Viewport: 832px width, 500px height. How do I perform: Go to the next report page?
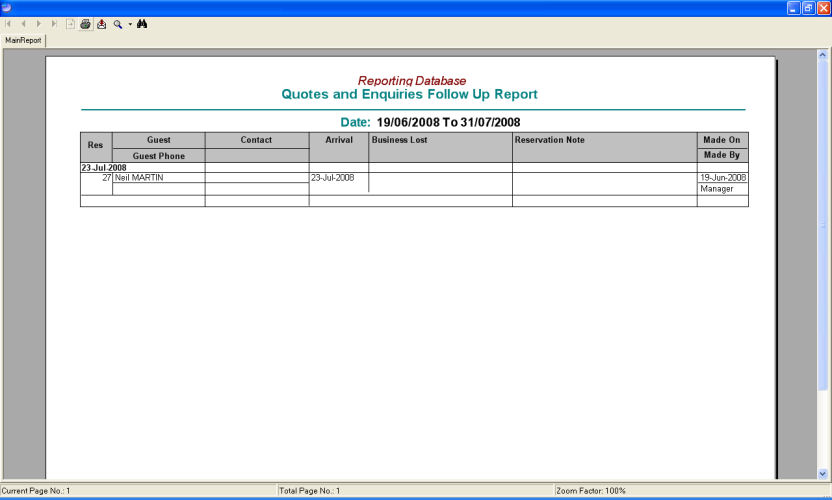pos(38,24)
